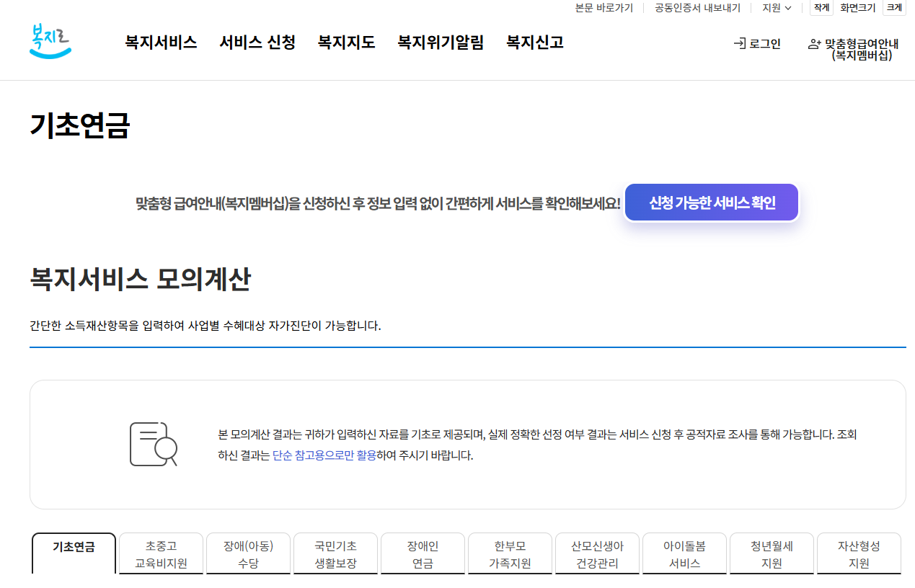Select the 청년월세지원 tab
The height and width of the screenshot is (588, 915).
[x=771, y=555]
